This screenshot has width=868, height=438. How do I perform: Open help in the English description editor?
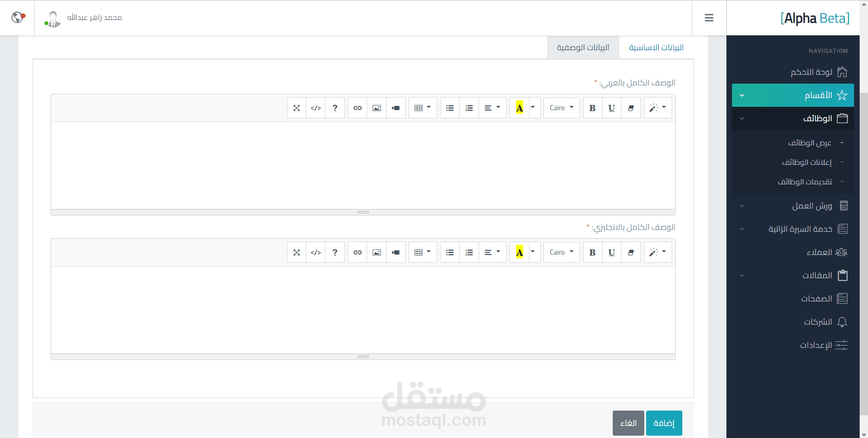335,252
